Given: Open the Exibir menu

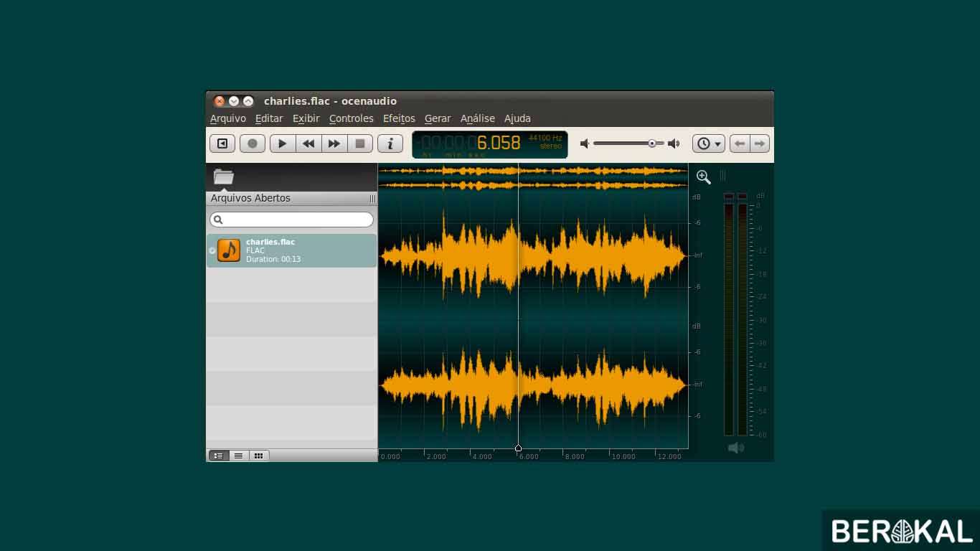Looking at the screenshot, I should [x=306, y=118].
